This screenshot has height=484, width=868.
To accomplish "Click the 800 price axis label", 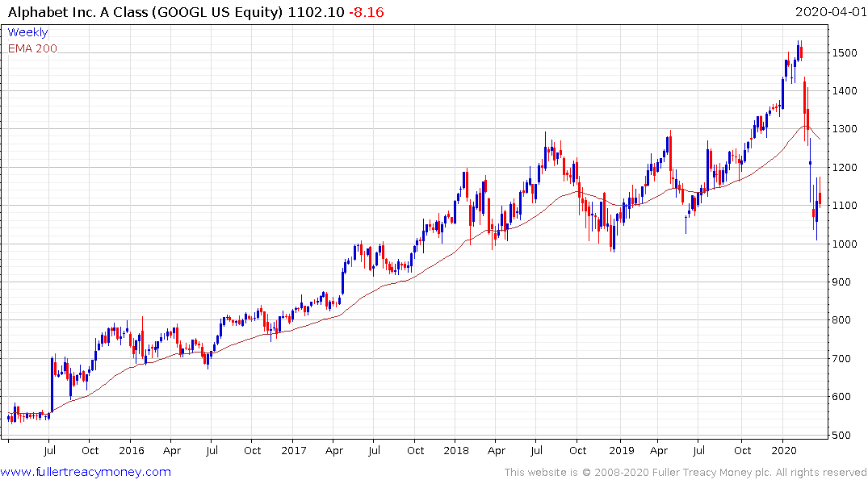I will click(x=841, y=319).
